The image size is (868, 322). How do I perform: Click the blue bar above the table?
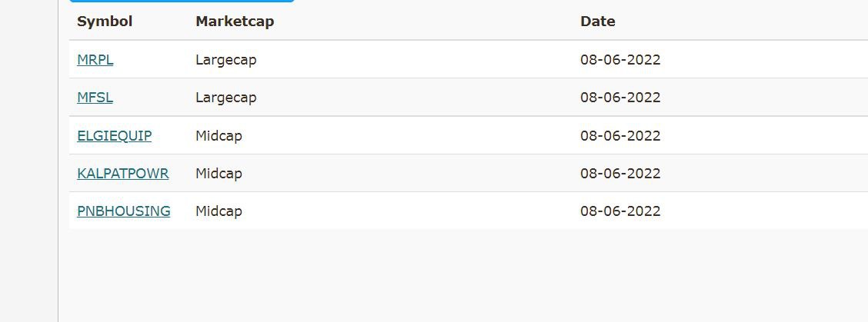(182, 1)
